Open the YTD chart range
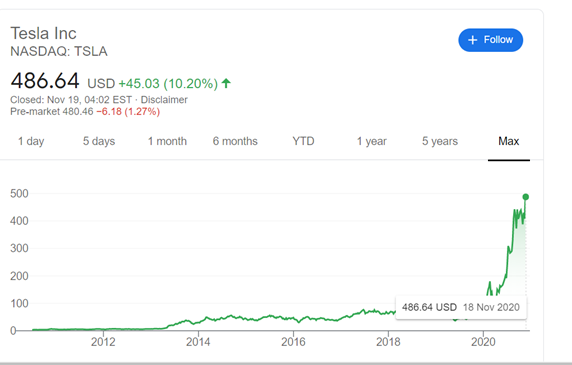Image resolution: width=572 pixels, height=365 pixels. [x=303, y=141]
